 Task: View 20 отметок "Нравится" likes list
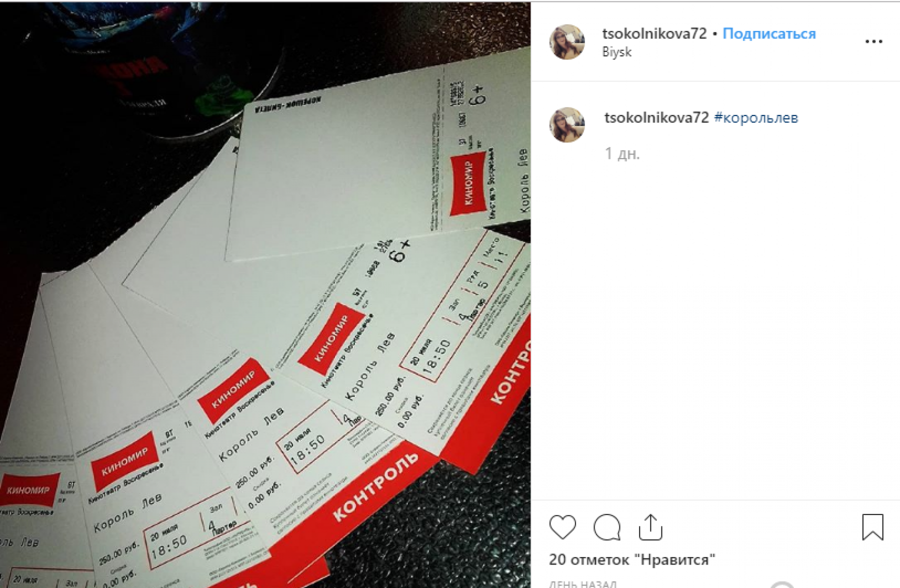tap(632, 559)
